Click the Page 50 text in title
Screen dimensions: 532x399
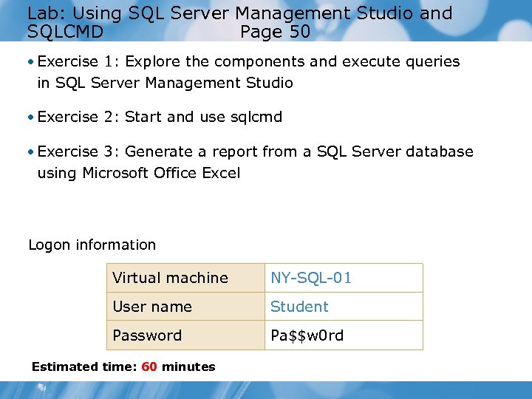coord(275,33)
